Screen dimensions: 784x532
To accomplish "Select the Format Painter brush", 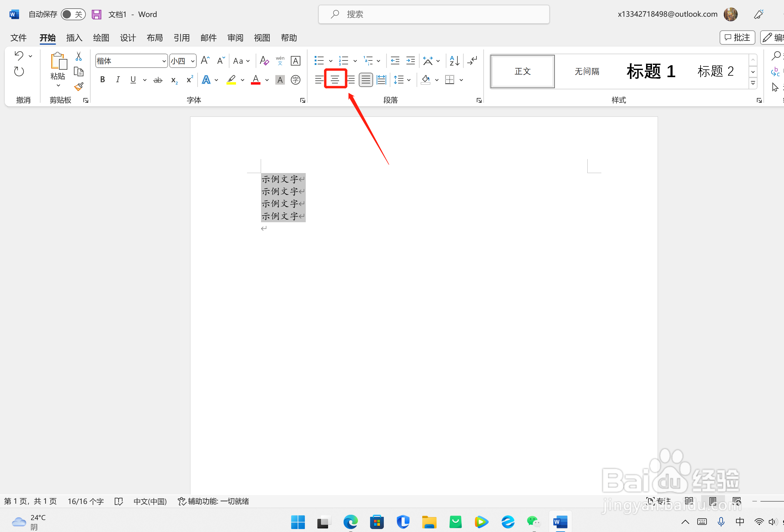I will [79, 87].
